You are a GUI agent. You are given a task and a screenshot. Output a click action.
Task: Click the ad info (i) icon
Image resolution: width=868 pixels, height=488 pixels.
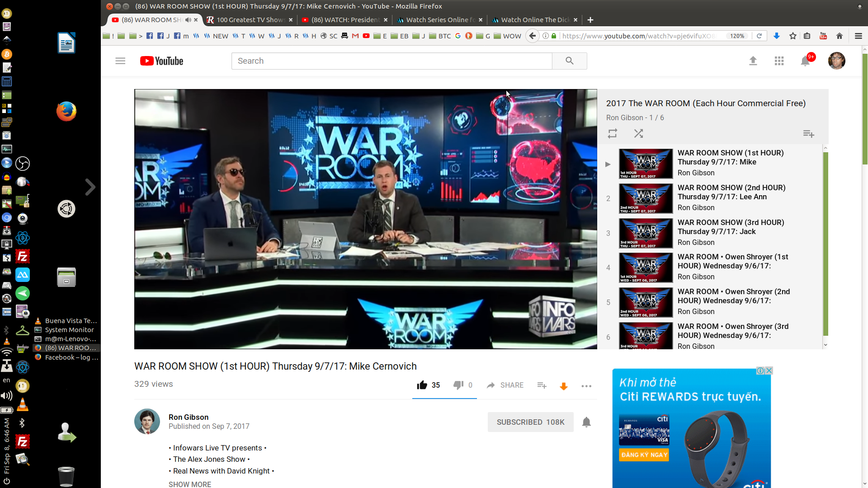pyautogui.click(x=760, y=371)
